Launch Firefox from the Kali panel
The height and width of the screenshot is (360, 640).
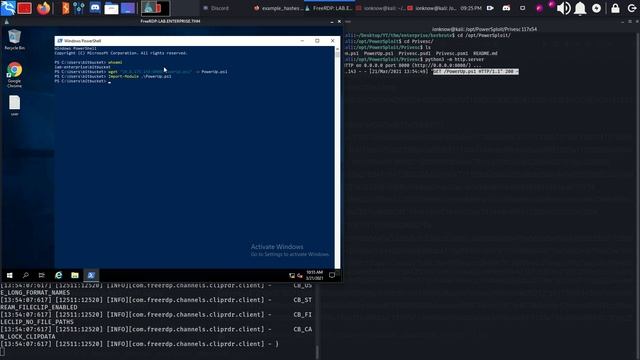[x=43, y=8]
